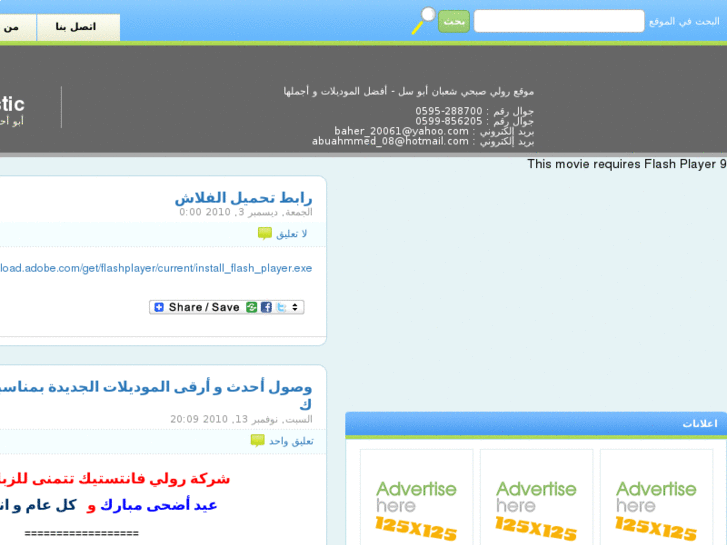Click the rightmost Advertise here 125x125 banner

(656, 497)
